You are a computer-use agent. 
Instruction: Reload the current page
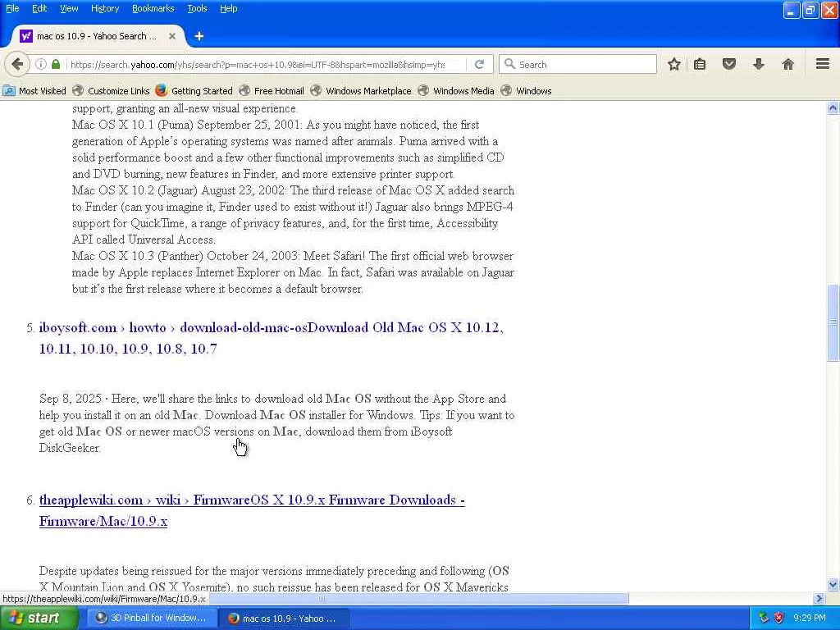[x=479, y=64]
